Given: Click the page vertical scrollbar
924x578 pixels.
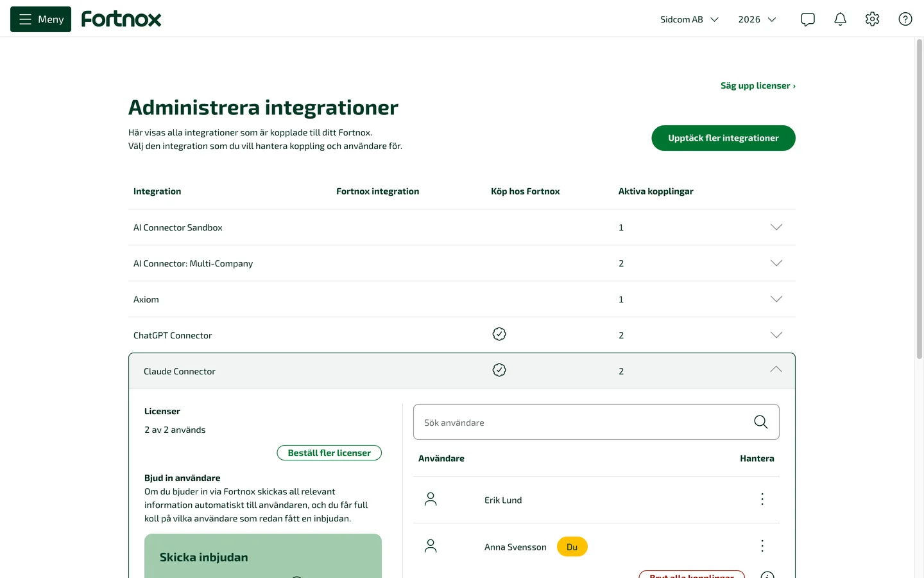Looking at the screenshot, I should (x=919, y=199).
